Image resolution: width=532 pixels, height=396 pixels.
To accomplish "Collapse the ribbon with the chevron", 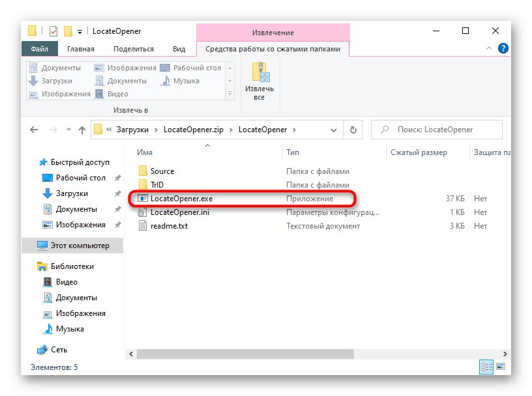I will pyautogui.click(x=488, y=48).
